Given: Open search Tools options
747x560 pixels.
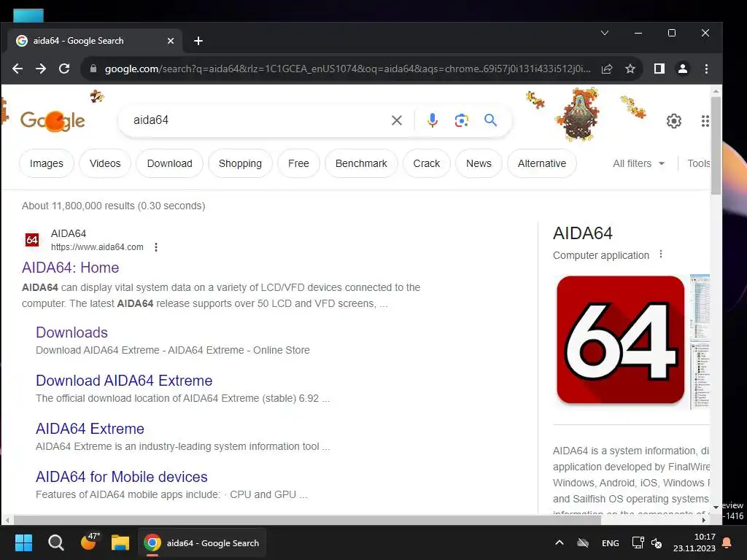Looking at the screenshot, I should [x=698, y=163].
